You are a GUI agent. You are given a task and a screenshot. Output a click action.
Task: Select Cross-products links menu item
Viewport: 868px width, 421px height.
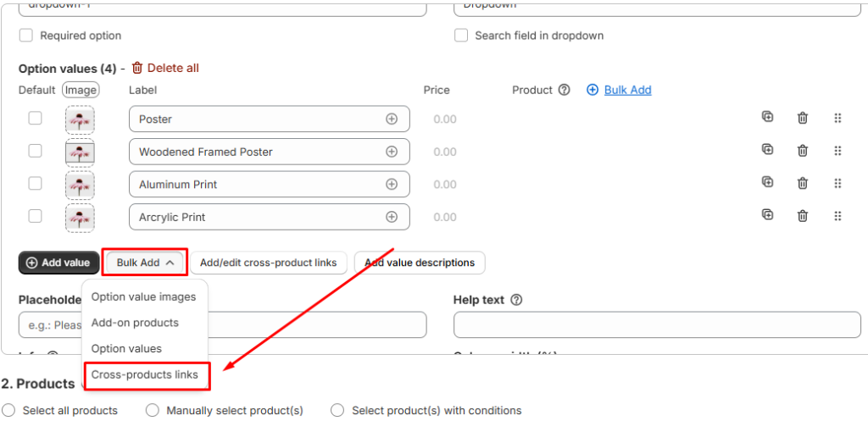coord(145,374)
